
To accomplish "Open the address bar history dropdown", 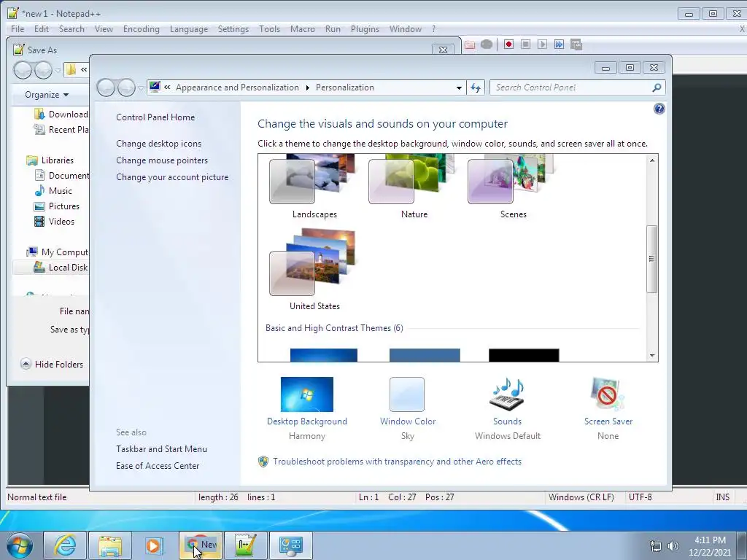I will click(x=459, y=87).
